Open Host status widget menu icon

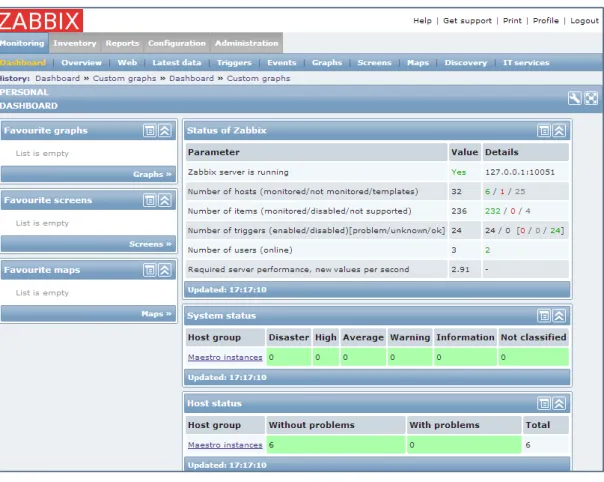coord(544,403)
